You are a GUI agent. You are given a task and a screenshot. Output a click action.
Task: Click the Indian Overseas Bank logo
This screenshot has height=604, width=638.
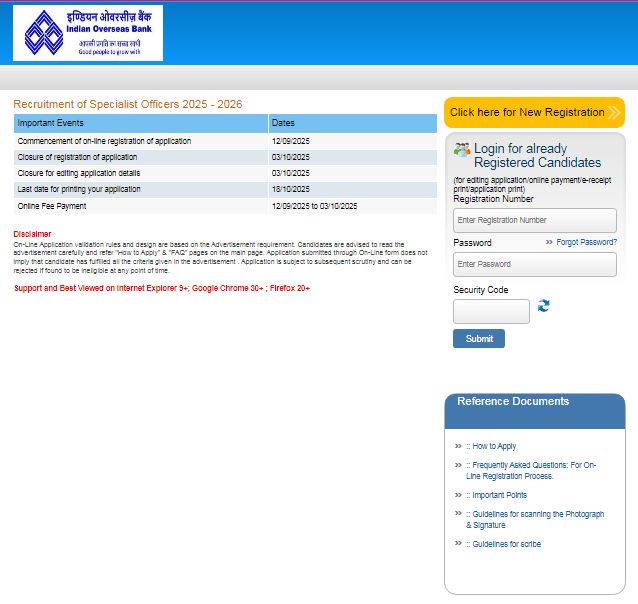point(88,33)
